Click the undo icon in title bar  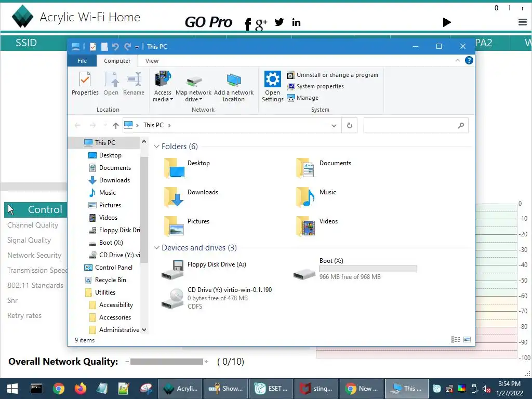click(115, 47)
